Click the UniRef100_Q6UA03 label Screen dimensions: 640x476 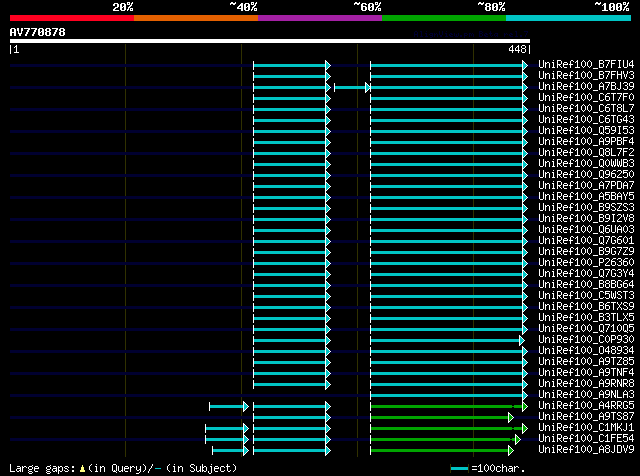[586, 230]
